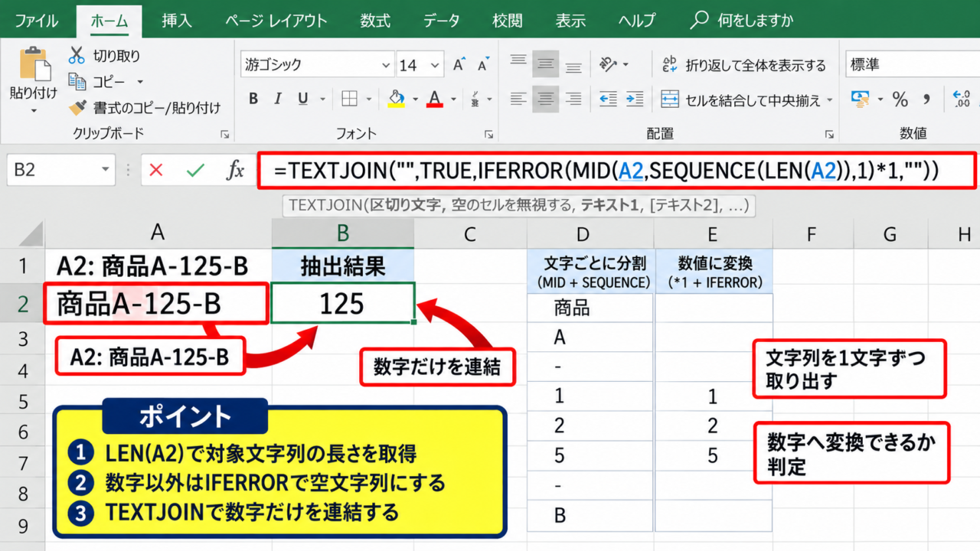Click the 何をしますか search box
The height and width of the screenshot is (551, 980).
point(741,21)
